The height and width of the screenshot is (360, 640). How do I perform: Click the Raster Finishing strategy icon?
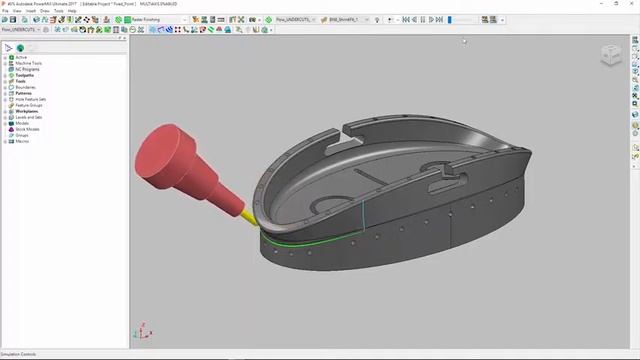(127, 20)
